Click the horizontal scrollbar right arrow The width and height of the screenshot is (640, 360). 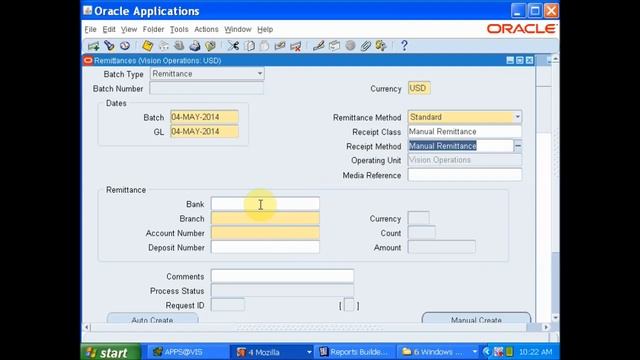point(546,327)
